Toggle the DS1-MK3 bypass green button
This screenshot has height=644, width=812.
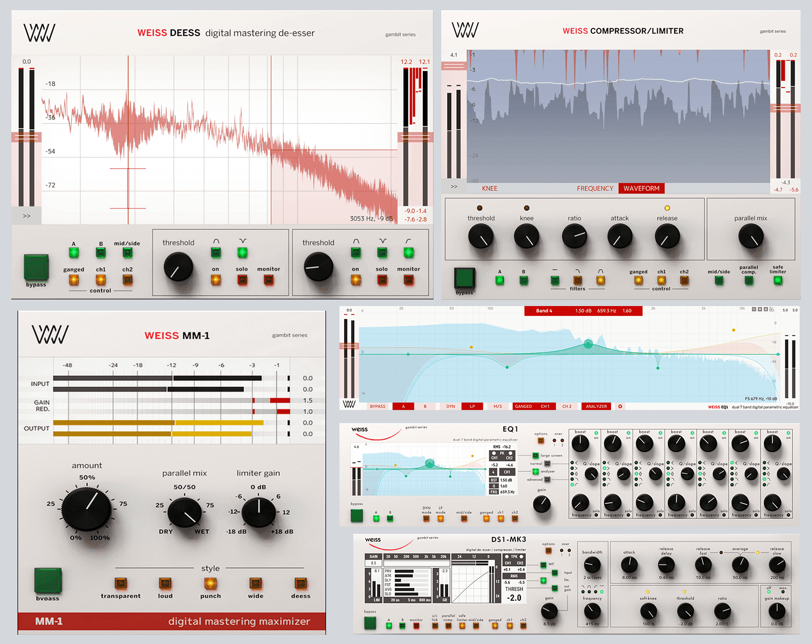(370, 623)
